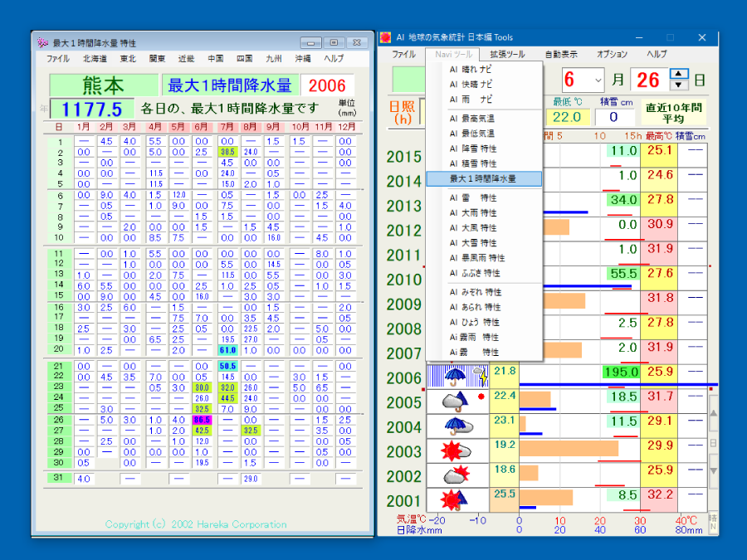Screen dimensions: 747x560
Task: Decrease the day with the down stepper arrow
Action: pos(679,85)
